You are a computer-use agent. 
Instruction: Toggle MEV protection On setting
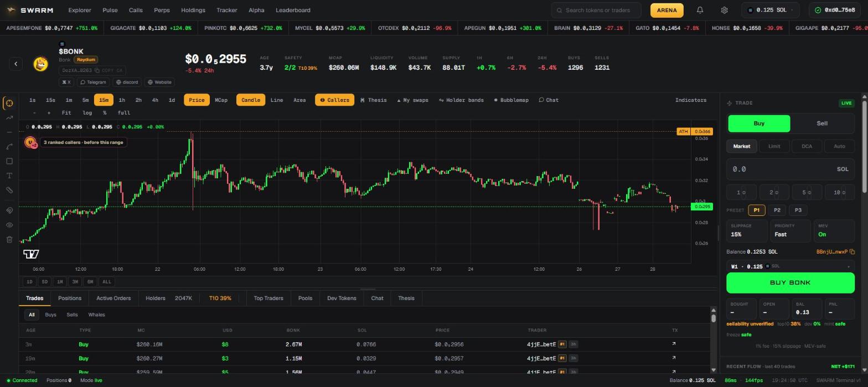coord(834,230)
